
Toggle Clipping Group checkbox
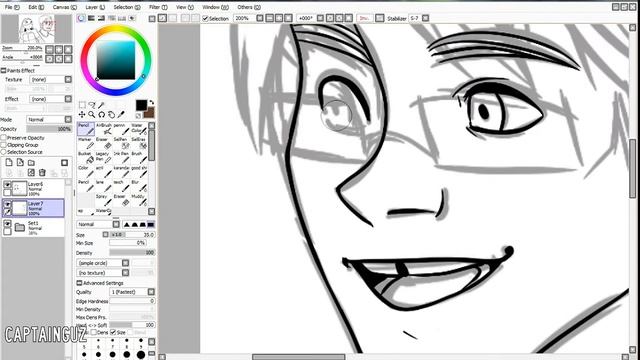tap(4, 145)
